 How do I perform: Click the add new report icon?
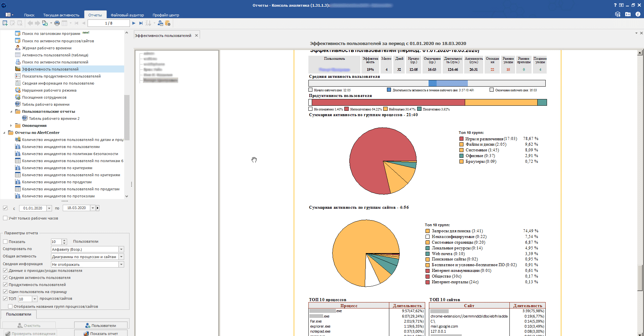tap(5, 23)
